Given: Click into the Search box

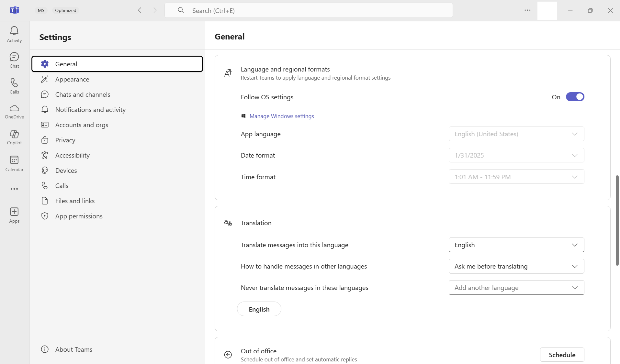Looking at the screenshot, I should coord(309,10).
